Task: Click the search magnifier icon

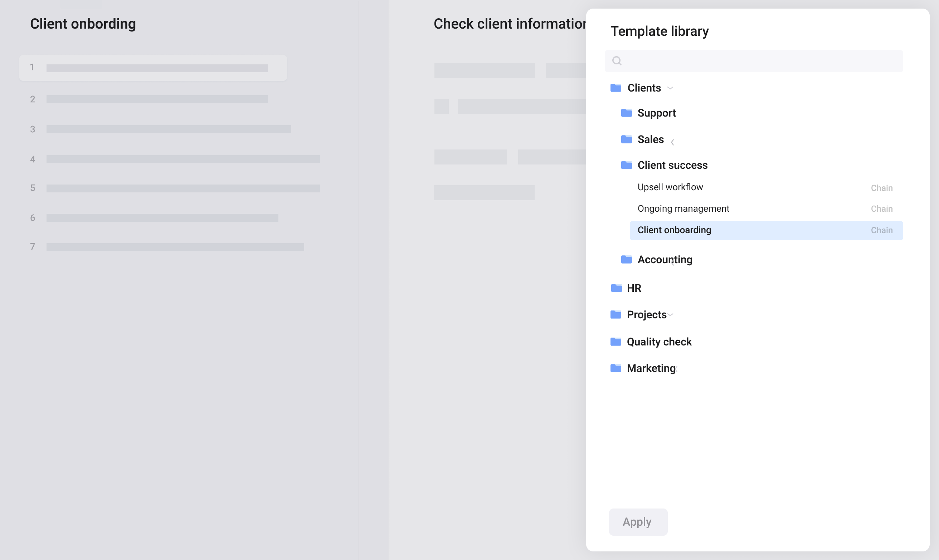Action: click(x=617, y=61)
